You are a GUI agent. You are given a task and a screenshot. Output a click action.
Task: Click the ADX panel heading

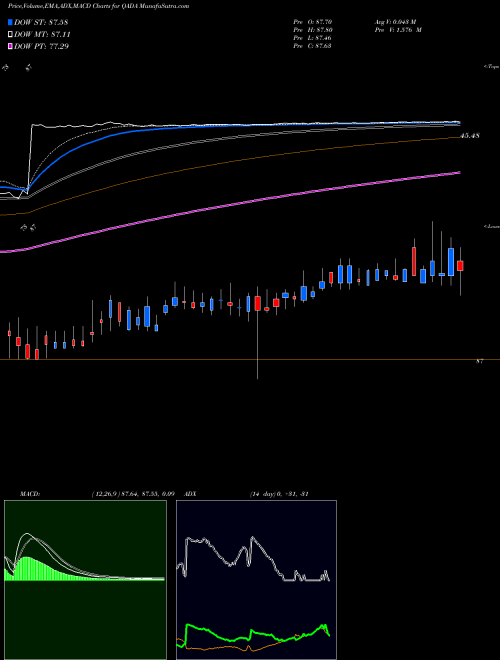[x=191, y=494]
